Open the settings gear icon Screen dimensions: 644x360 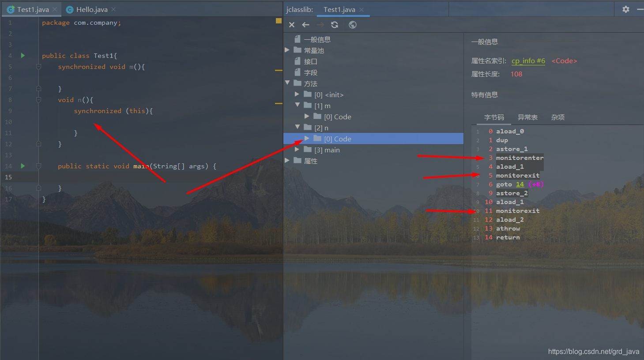[626, 9]
